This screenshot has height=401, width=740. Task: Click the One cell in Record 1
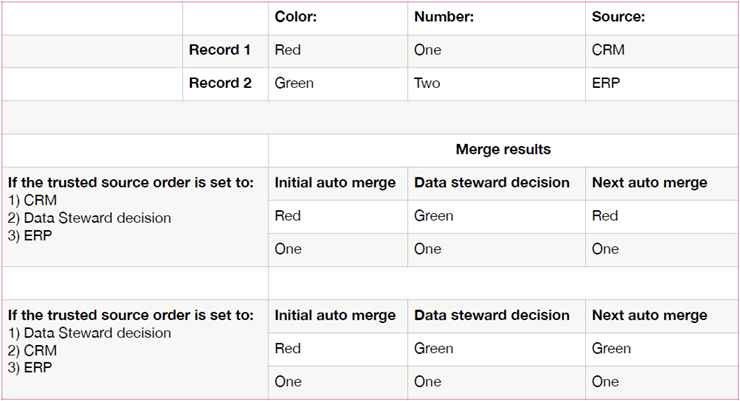coord(427,50)
